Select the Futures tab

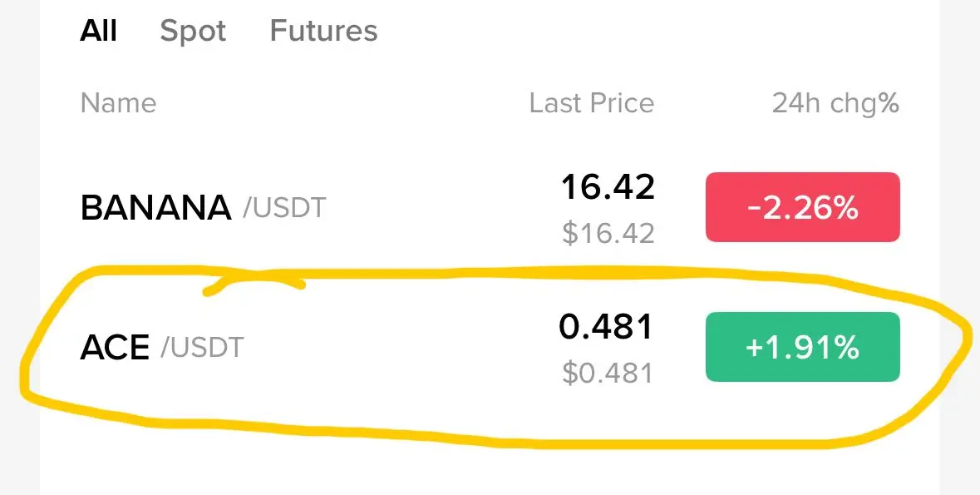pos(323,31)
